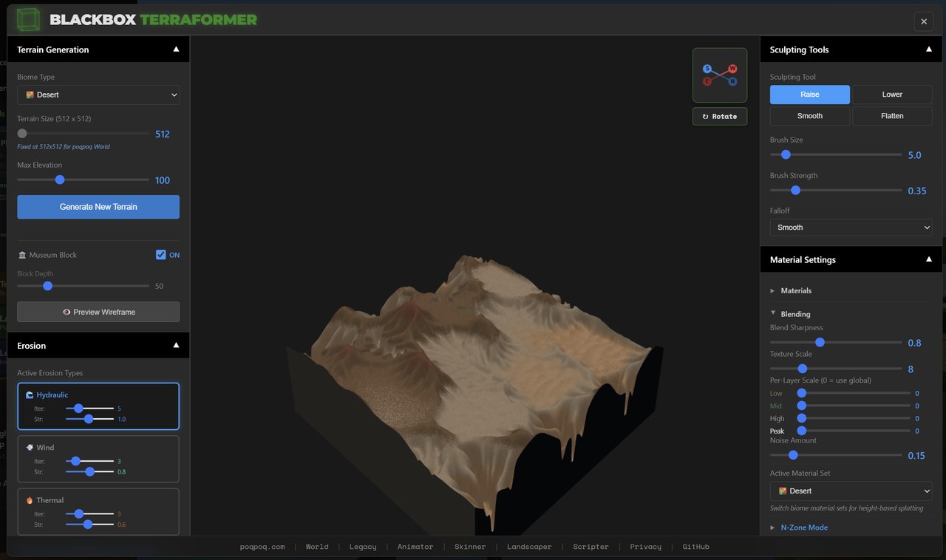Screen dimensions: 946x560
Task: Open the Landscaper footer link
Action: point(529,547)
